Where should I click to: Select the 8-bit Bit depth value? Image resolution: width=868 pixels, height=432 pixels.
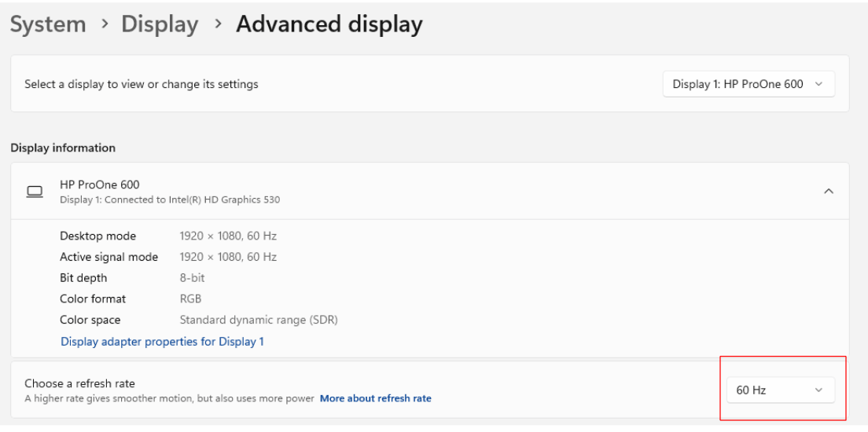pos(193,278)
